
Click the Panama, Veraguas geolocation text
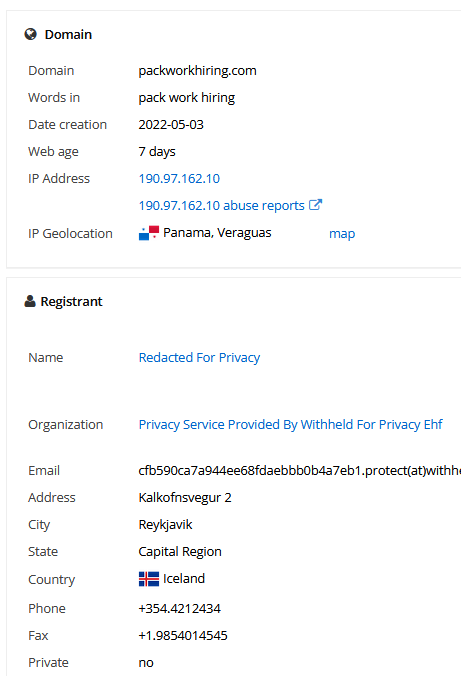coord(217,233)
